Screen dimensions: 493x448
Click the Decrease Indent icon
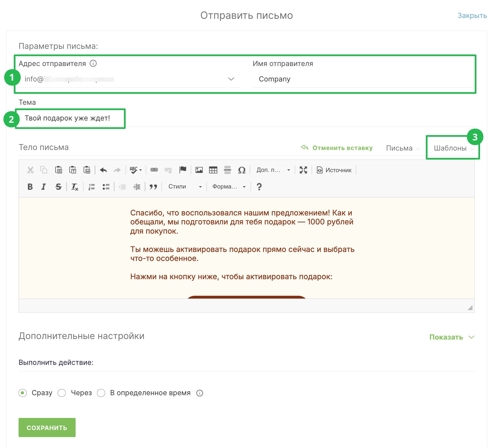click(x=123, y=187)
